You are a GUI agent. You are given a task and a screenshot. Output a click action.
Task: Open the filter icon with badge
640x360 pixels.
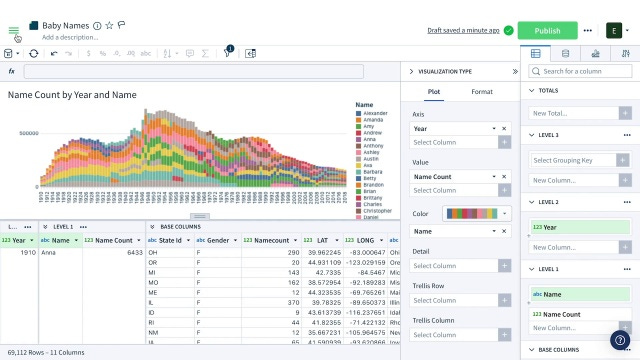[x=227, y=53]
